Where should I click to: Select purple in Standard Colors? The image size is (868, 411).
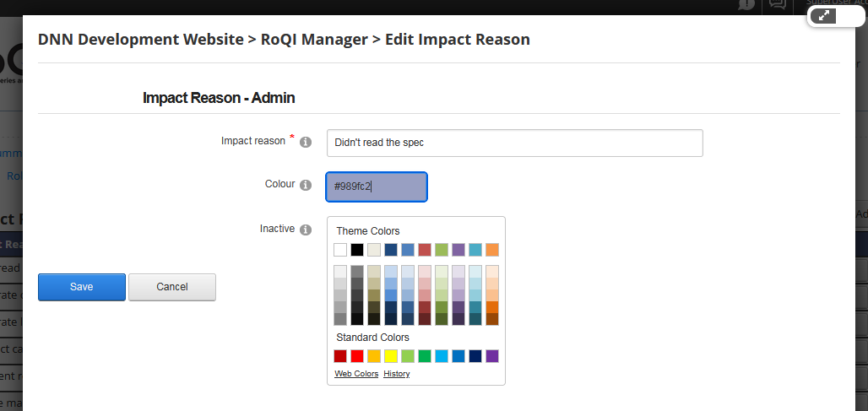[x=492, y=356]
